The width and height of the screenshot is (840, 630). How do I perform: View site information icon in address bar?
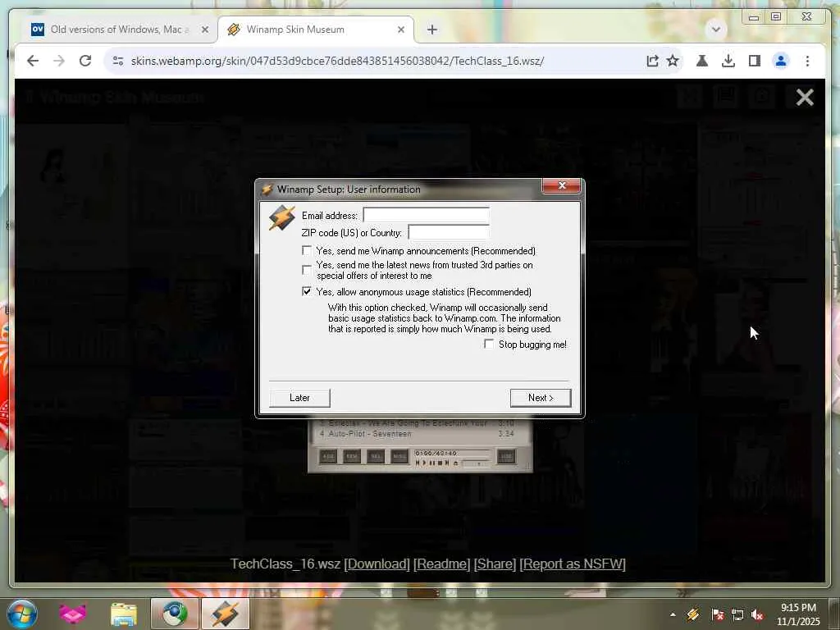point(118,61)
